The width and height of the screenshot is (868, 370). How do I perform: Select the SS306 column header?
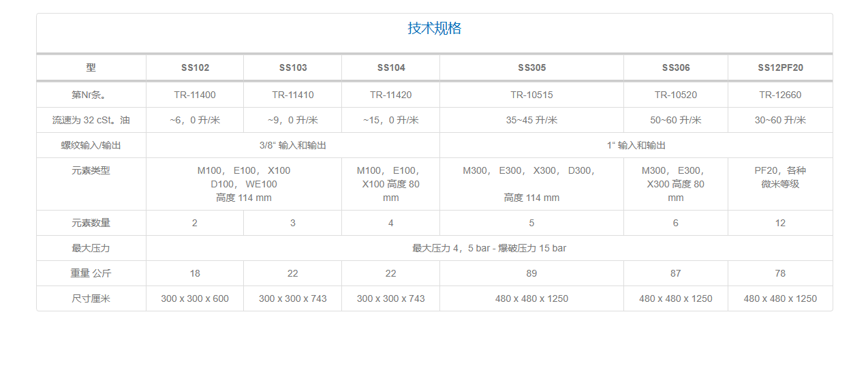tap(676, 67)
